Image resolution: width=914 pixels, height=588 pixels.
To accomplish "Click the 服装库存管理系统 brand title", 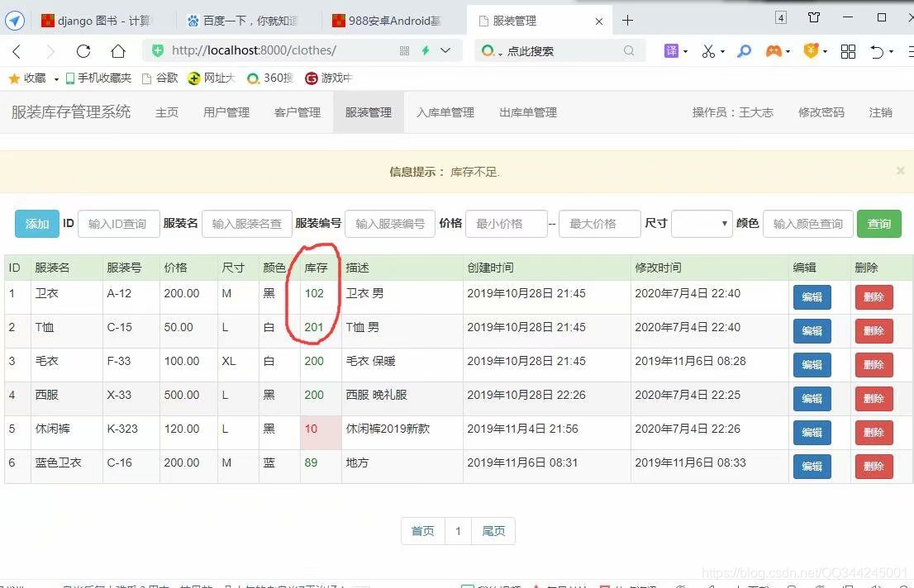I will point(71,111).
